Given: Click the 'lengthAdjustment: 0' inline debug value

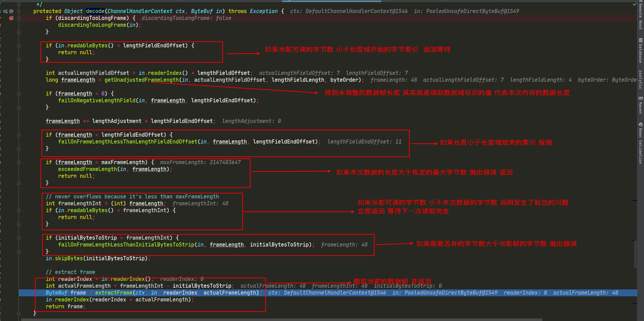Looking at the screenshot, I should tap(252, 121).
